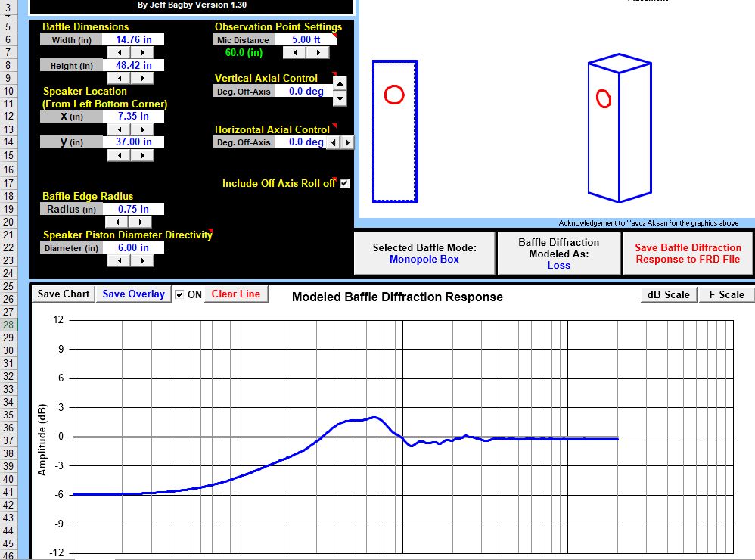Image resolution: width=755 pixels, height=560 pixels.
Task: Decrease piston Diameter with left arrow
Action: pos(119,260)
